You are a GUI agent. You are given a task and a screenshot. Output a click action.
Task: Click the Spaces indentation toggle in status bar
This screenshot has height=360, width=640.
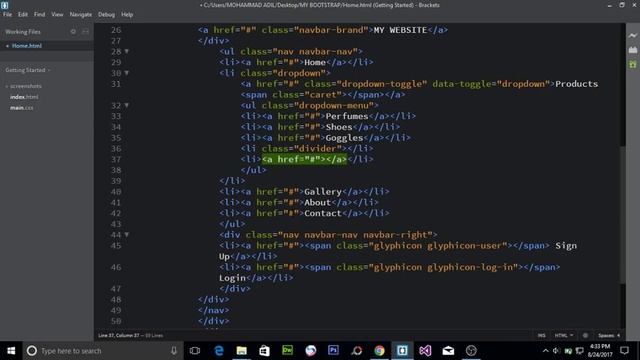point(606,336)
